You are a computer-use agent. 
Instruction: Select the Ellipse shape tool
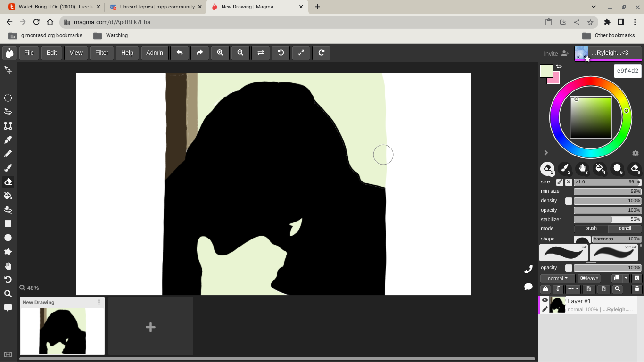[8, 238]
